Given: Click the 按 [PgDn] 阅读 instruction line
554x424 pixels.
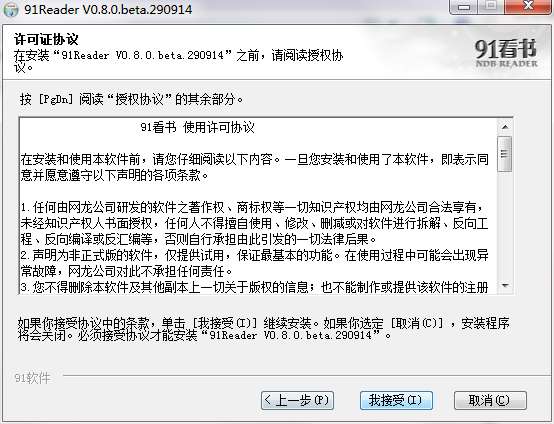Looking at the screenshot, I should coord(131,99).
